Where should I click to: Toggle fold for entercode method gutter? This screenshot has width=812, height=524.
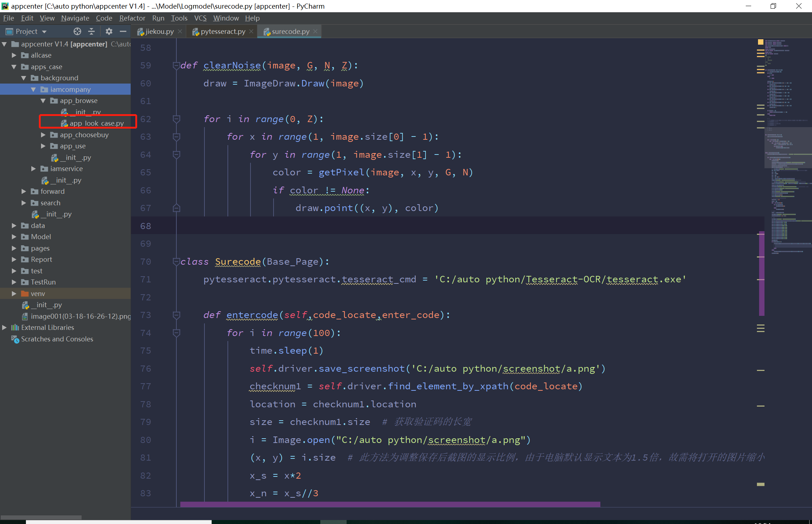pos(176,315)
